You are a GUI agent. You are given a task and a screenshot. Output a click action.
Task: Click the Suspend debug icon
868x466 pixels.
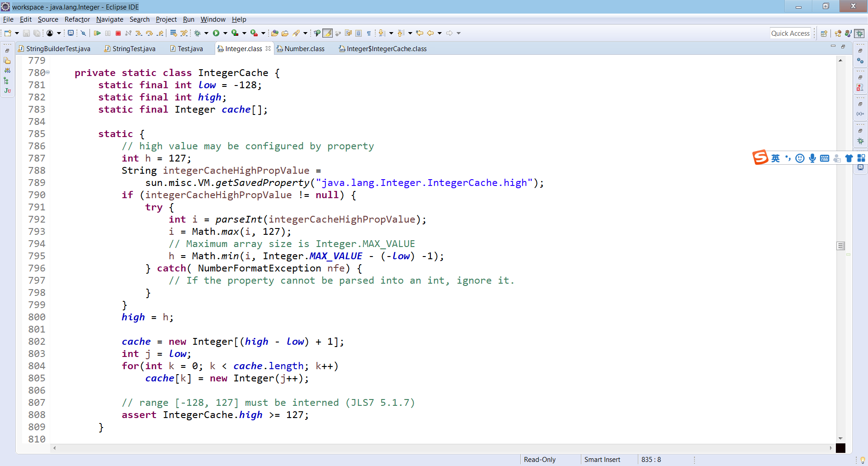click(x=108, y=33)
